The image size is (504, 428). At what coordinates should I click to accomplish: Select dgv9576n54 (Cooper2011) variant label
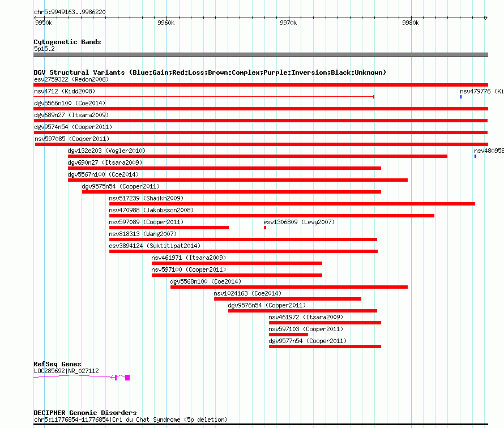[267, 305]
